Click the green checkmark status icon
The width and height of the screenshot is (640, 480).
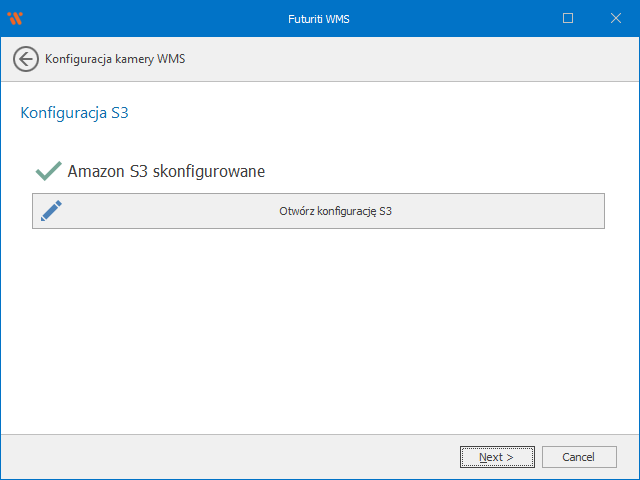tap(48, 171)
